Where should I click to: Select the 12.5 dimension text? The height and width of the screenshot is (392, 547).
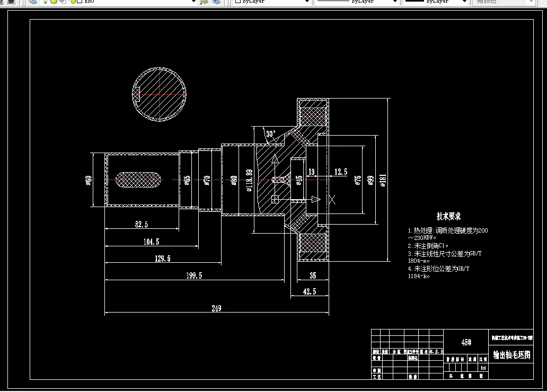(x=341, y=172)
